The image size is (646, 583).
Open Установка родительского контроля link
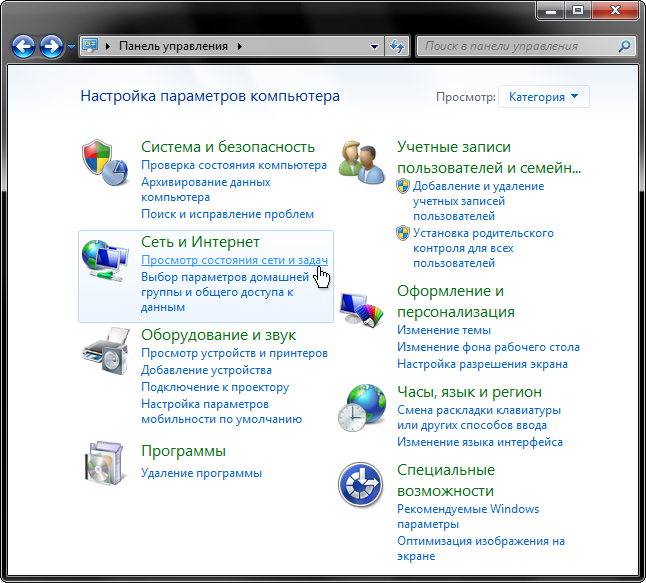(484, 248)
